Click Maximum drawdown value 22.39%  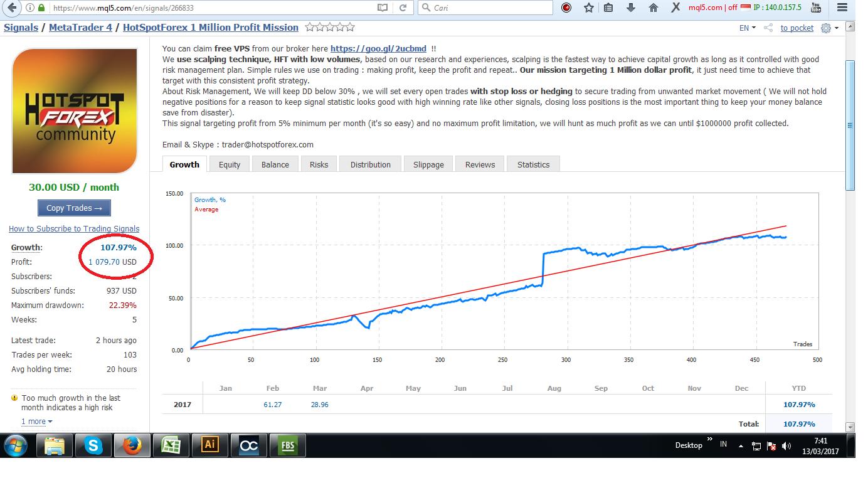(123, 305)
